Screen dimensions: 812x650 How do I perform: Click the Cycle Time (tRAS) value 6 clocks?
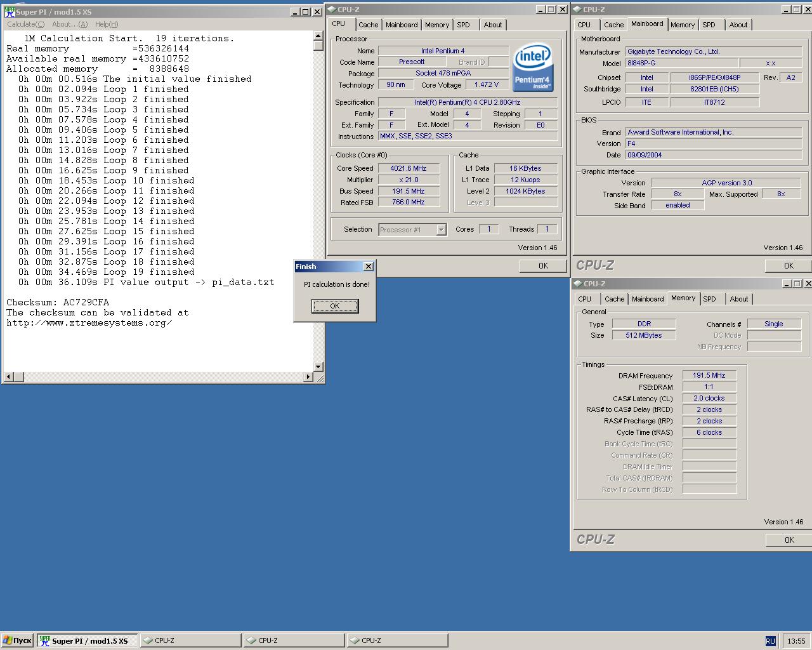point(709,432)
